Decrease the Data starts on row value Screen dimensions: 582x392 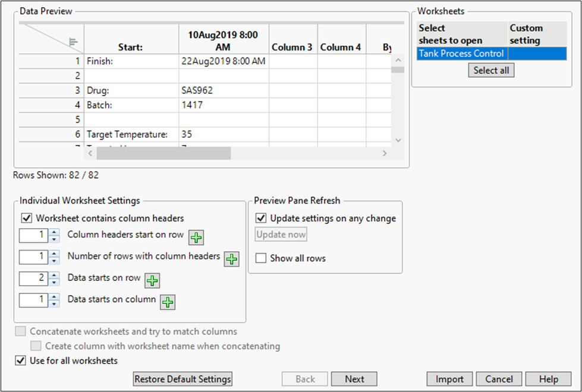pos(54,282)
